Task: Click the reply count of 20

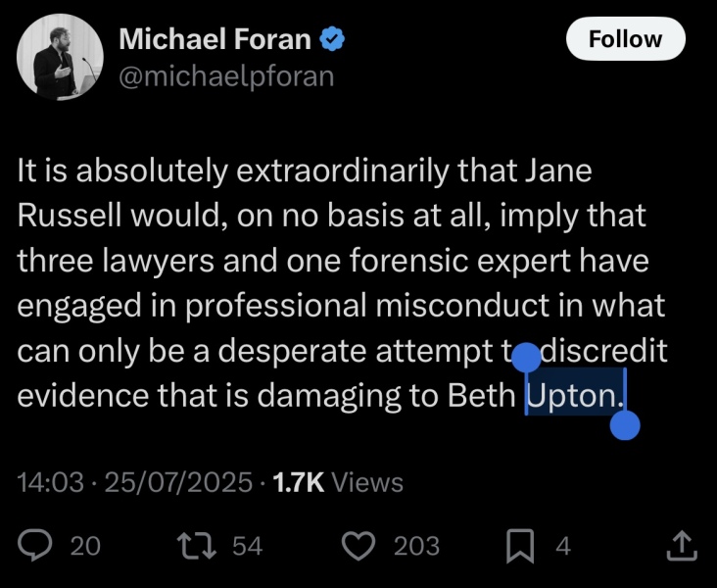Action: click(x=85, y=546)
